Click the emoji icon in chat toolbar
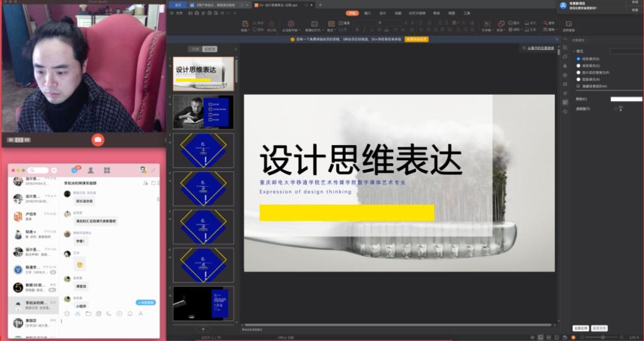This screenshot has width=644, height=341. (67, 313)
